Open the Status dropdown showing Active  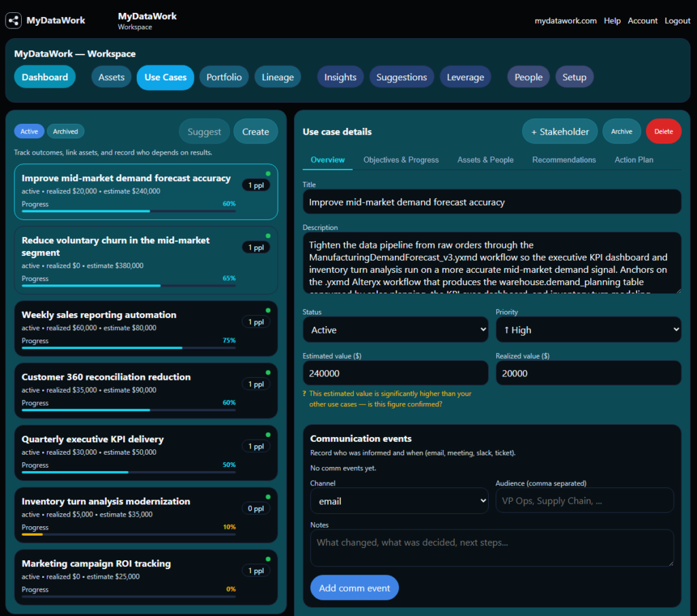click(395, 329)
